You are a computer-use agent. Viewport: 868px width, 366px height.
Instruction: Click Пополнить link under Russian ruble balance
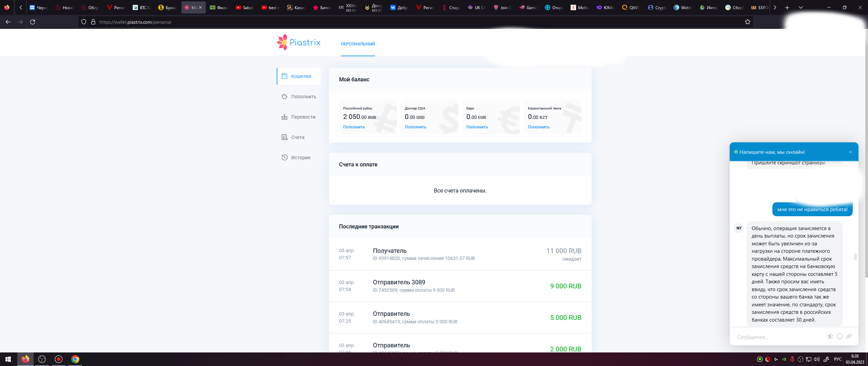(x=354, y=127)
